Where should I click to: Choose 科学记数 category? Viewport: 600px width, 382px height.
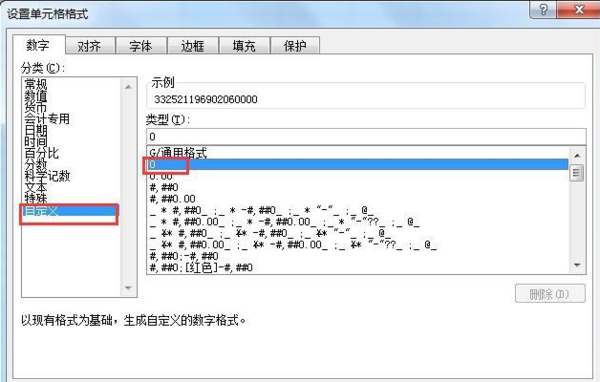pos(47,176)
